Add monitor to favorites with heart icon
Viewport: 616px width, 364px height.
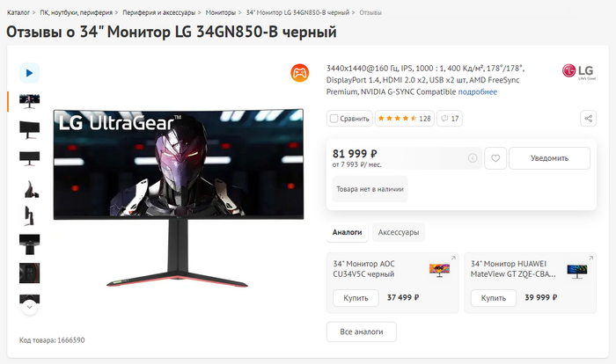point(495,158)
